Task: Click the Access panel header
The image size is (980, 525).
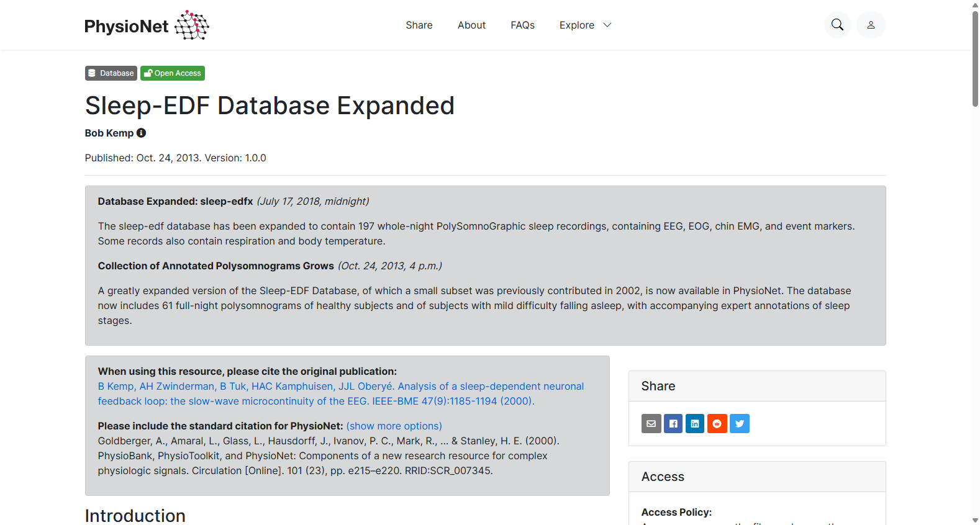Action: [x=757, y=477]
